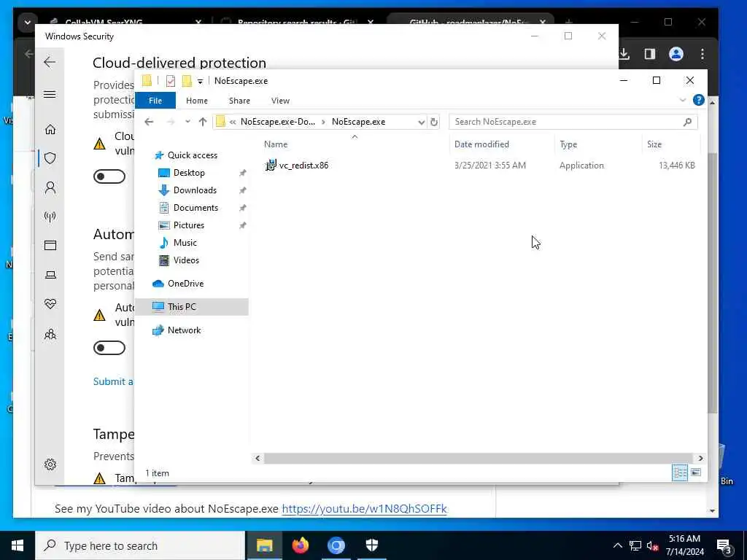
Task: Select Quick access in navigation pane
Action: click(x=192, y=155)
